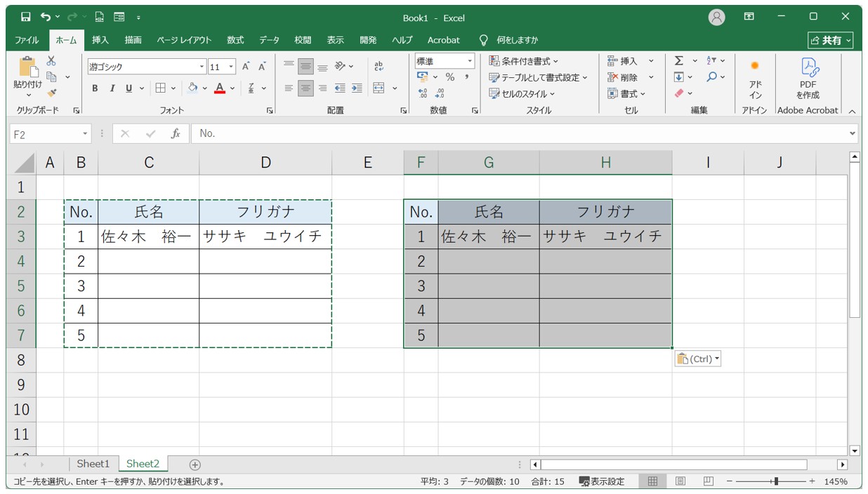Viewport: 868px width, 494px height.
Task: Increase font size with large A icon
Action: coord(246,67)
